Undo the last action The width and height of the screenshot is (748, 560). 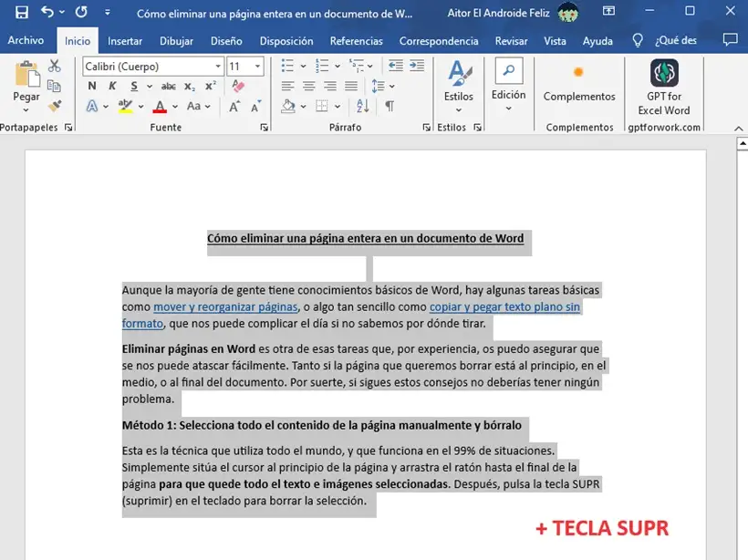(x=47, y=12)
